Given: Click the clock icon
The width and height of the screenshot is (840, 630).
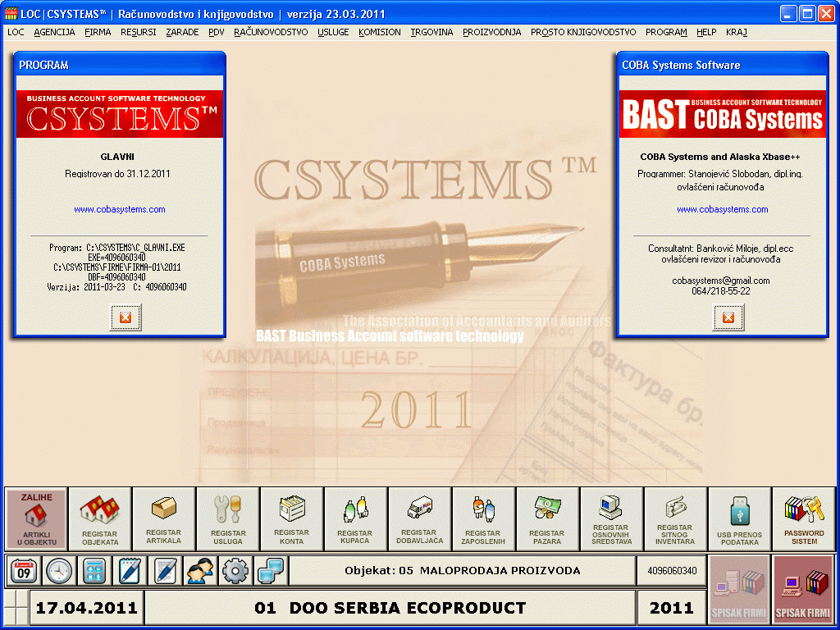Looking at the screenshot, I should point(58,571).
